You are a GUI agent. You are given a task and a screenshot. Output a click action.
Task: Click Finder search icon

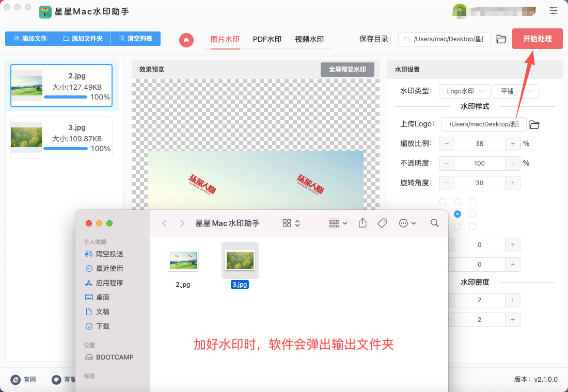click(435, 223)
